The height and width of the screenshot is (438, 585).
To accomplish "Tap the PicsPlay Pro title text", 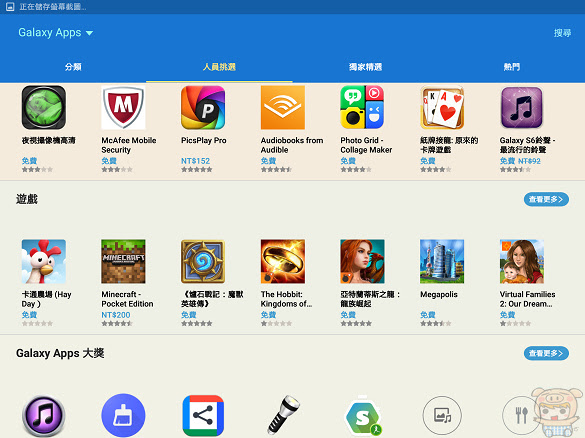I will tap(204, 140).
